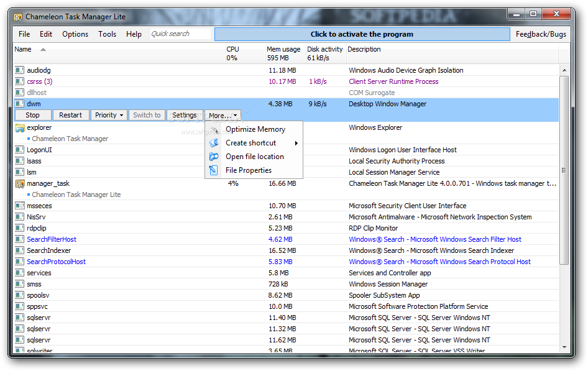Open the Feedback/Bugs link
Image resolution: width=588 pixels, height=371 pixels.
541,34
